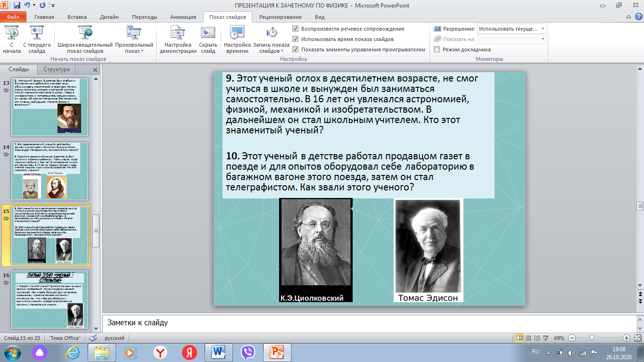Switch to Normal view icon

coord(520,338)
